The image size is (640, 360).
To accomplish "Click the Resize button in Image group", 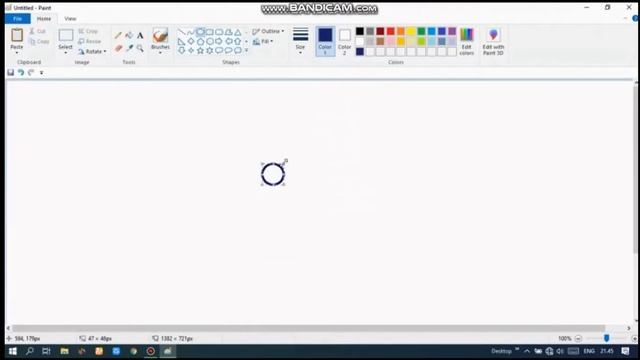I will (89, 42).
